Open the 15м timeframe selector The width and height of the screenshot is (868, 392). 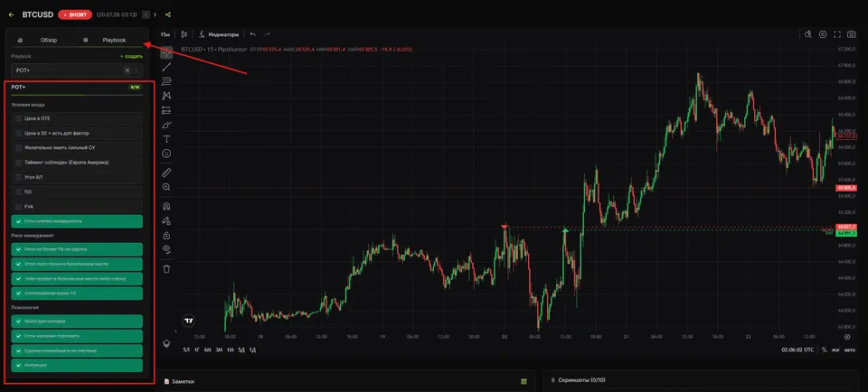coord(165,34)
